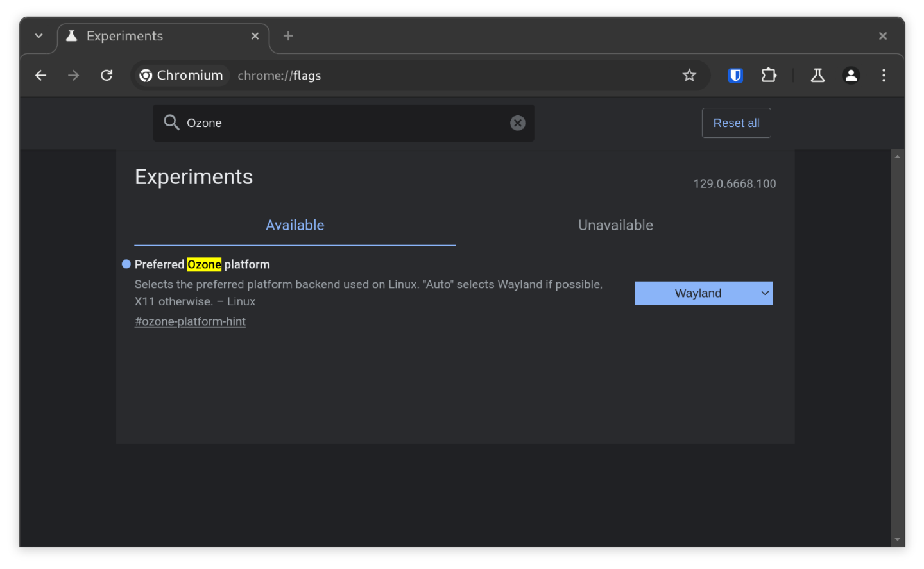Clear the Ozone search text
This screenshot has width=924, height=569.
(517, 123)
